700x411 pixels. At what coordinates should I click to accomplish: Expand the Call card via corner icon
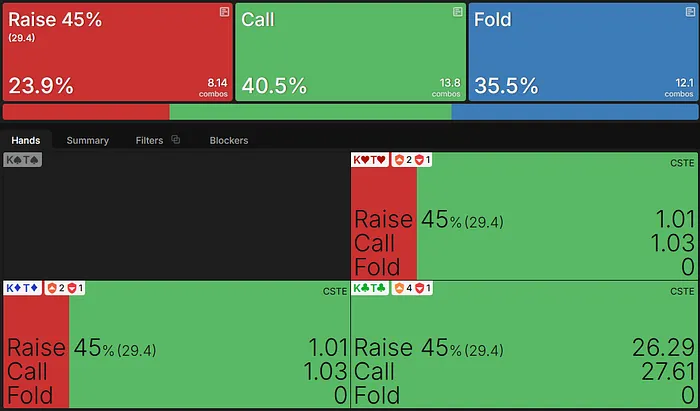tap(458, 12)
